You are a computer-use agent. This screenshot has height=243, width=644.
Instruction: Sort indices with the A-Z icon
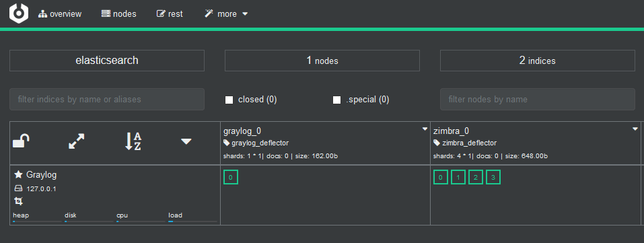pos(133,141)
